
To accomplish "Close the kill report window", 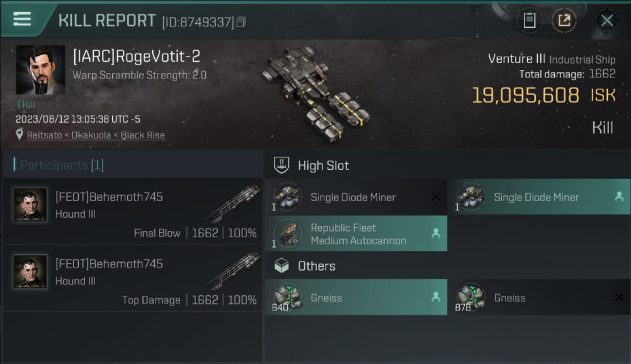I will (x=607, y=20).
